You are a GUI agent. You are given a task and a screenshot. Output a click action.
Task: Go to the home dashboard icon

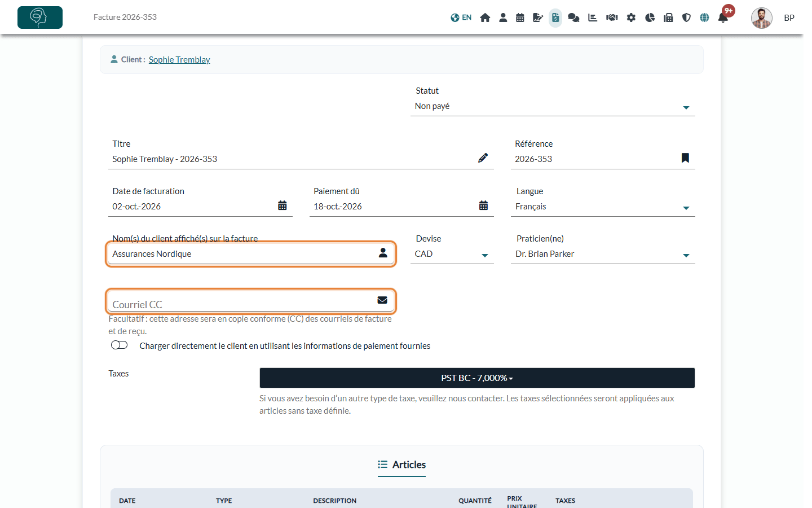coord(485,17)
